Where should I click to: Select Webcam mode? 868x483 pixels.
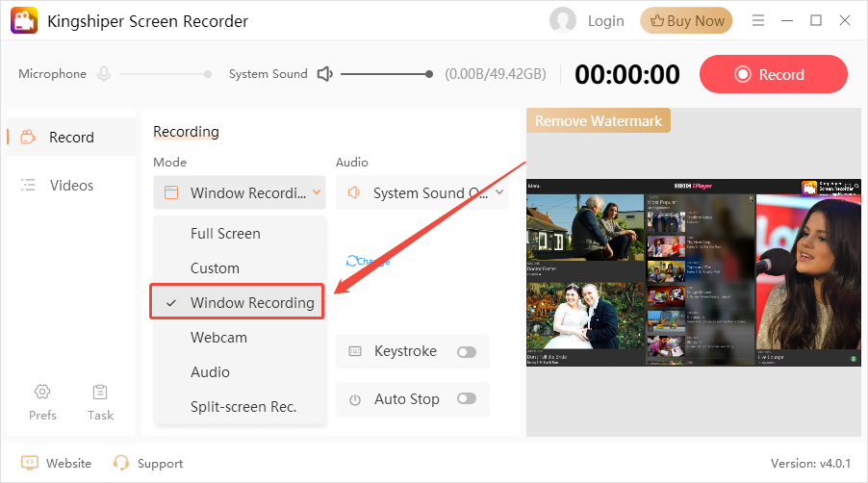pyautogui.click(x=240, y=338)
